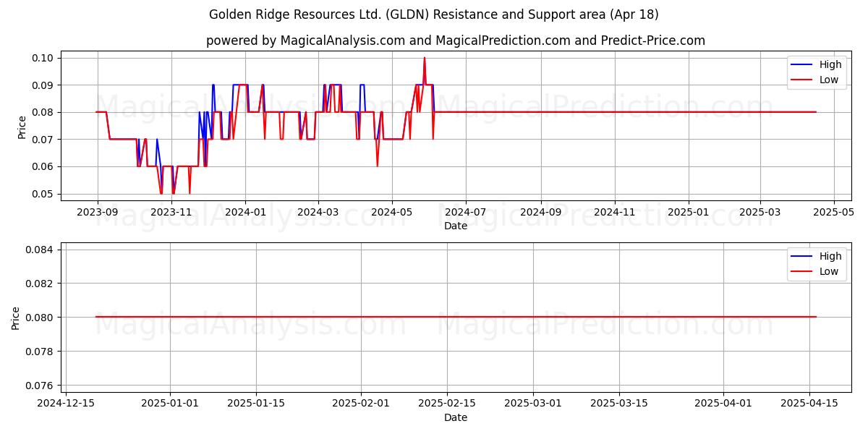
Task: Click the 2024-11 date tick
Action: coord(615,212)
